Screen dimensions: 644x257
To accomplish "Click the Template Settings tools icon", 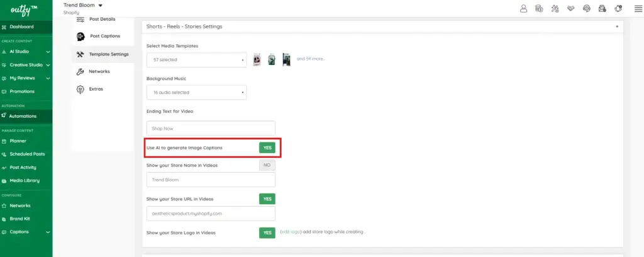I will (80, 54).
